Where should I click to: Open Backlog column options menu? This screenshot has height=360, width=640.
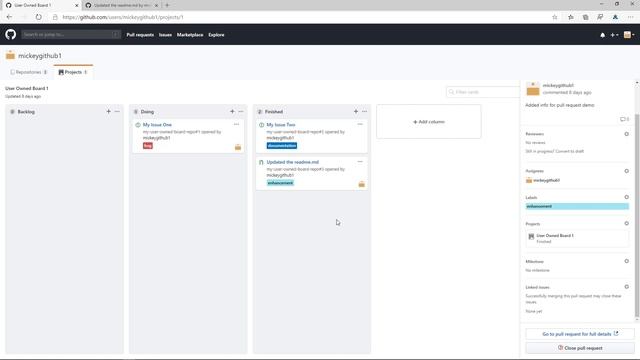point(117,111)
